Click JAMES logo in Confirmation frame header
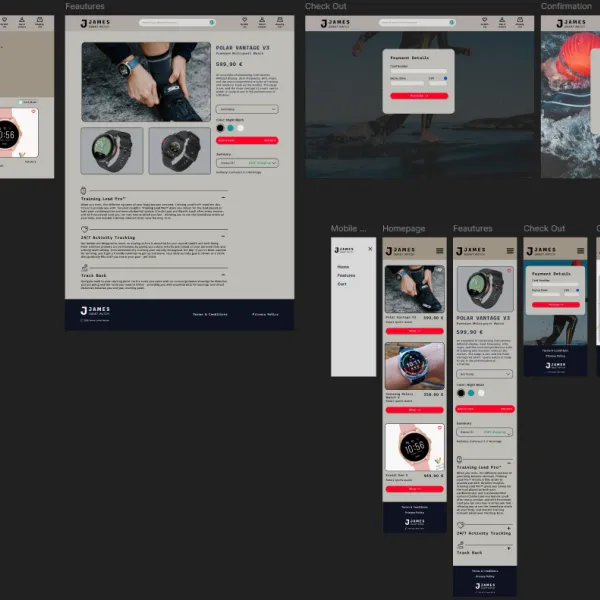The height and width of the screenshot is (600, 600). pos(571,23)
